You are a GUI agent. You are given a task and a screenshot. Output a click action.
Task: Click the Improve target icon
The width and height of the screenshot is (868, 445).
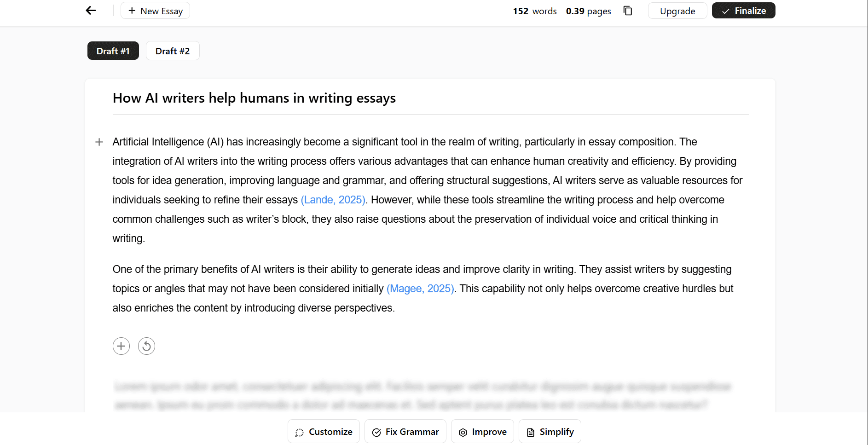(463, 432)
